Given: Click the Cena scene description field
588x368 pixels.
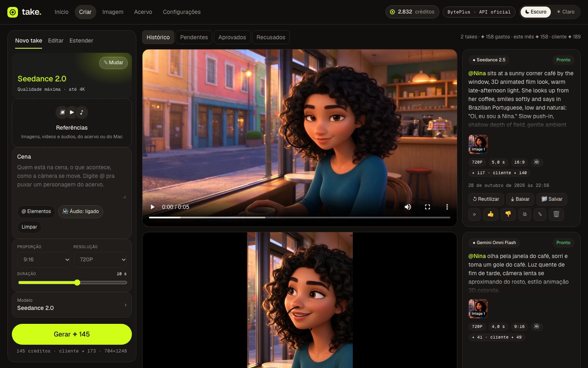Looking at the screenshot, I should [x=72, y=181].
